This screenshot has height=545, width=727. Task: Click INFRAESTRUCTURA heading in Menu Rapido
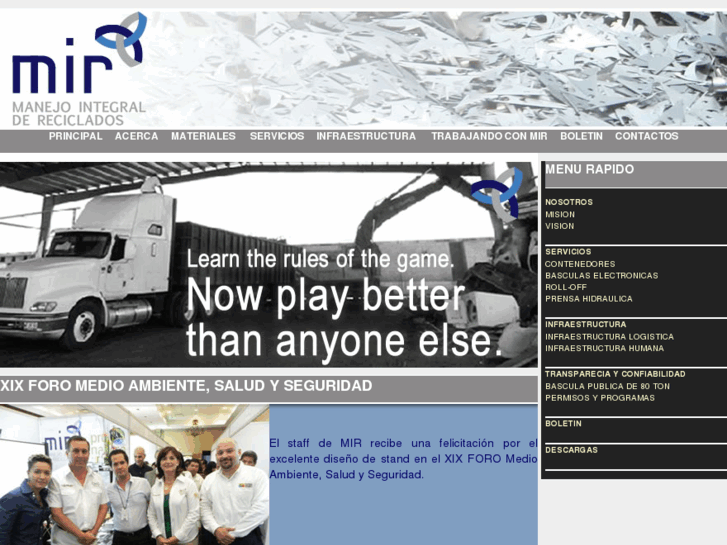click(x=586, y=324)
